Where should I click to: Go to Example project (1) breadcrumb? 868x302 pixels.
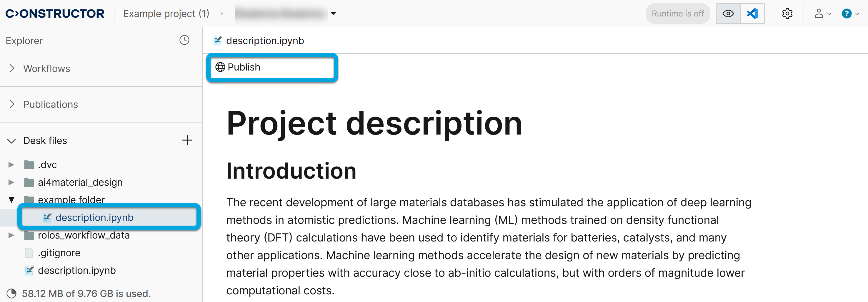(x=166, y=14)
